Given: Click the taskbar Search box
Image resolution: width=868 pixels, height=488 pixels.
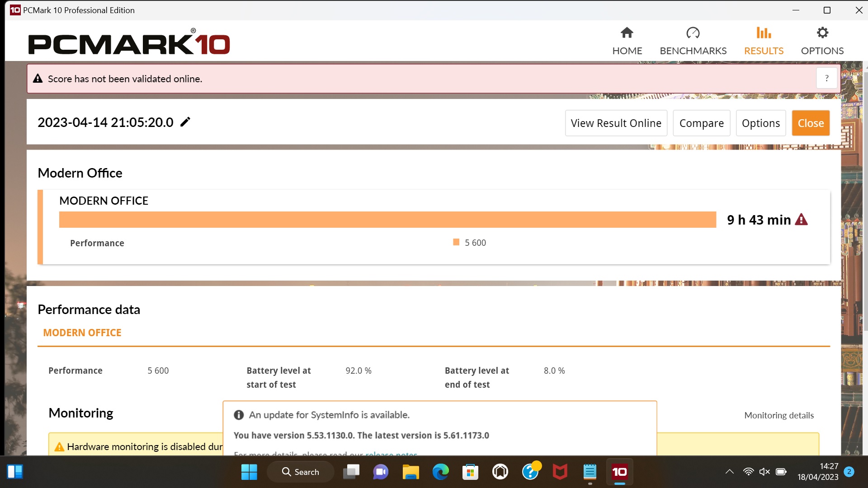Looking at the screenshot, I should click(x=301, y=472).
